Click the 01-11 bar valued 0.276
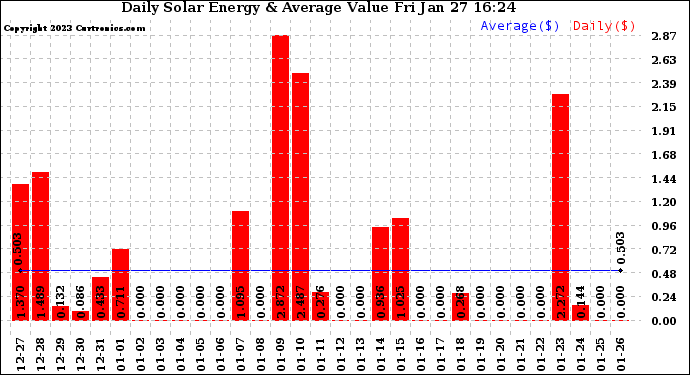Screen dimensions: 690x375 click(320, 306)
